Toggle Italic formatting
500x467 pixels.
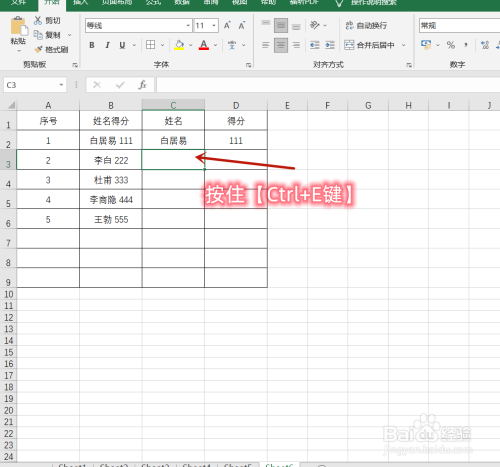[x=107, y=45]
